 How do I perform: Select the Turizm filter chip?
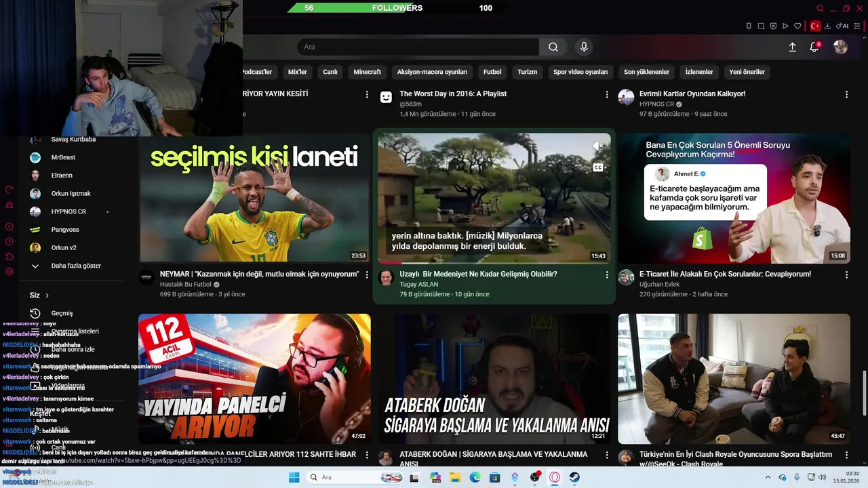point(527,72)
